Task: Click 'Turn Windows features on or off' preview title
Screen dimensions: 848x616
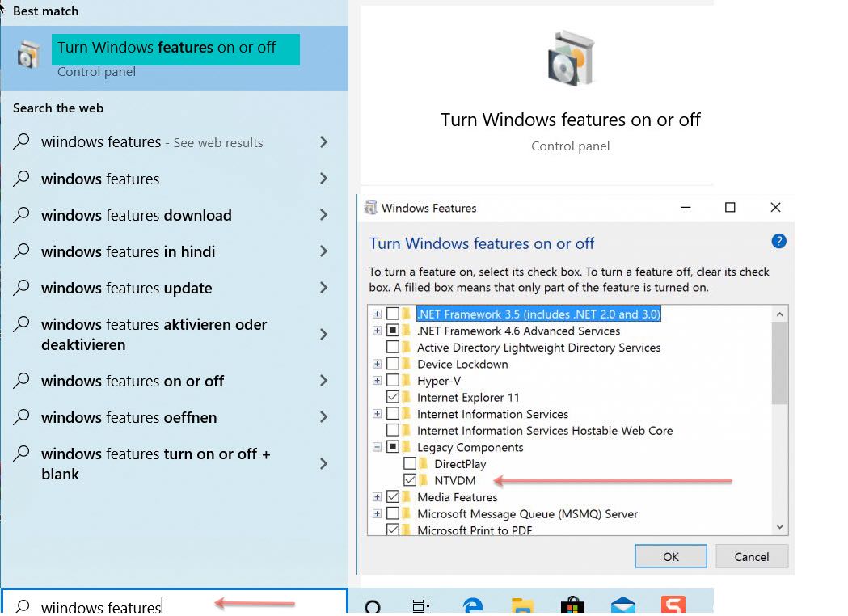Action: (571, 120)
